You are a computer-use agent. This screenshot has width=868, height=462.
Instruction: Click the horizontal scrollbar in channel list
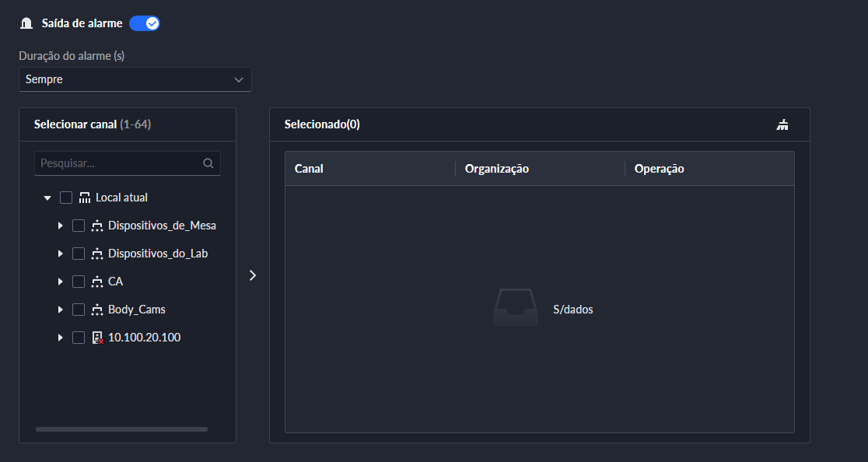[121, 429]
